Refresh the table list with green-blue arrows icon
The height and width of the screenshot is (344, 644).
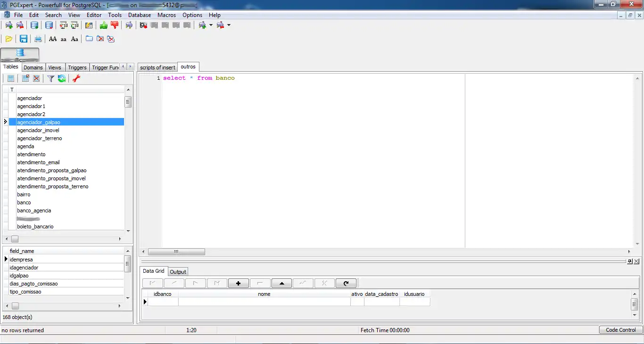pyautogui.click(x=62, y=78)
